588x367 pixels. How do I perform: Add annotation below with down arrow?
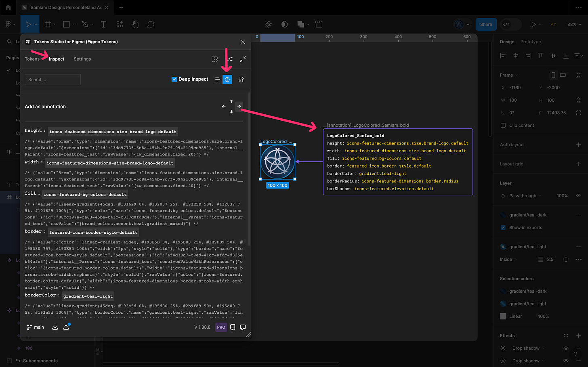(231, 112)
